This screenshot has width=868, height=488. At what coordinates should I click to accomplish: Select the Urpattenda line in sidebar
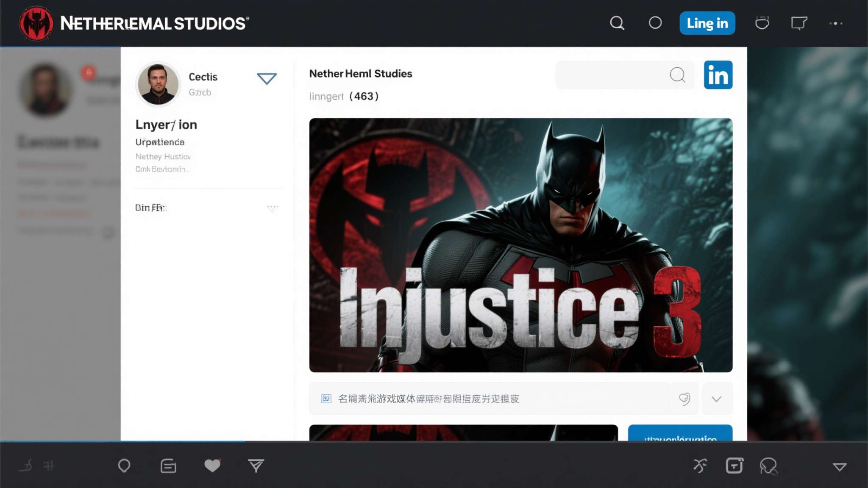(160, 142)
